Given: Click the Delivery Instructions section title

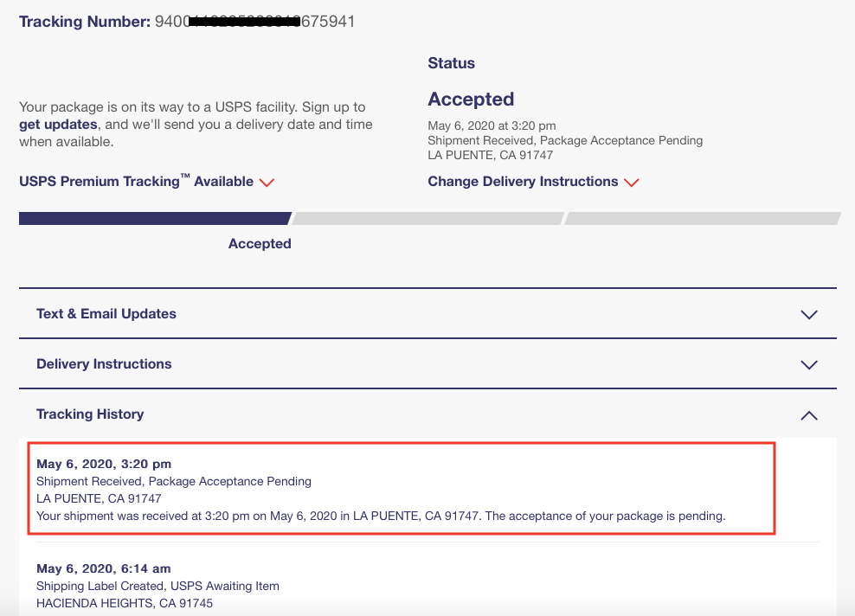Looking at the screenshot, I should pos(104,364).
